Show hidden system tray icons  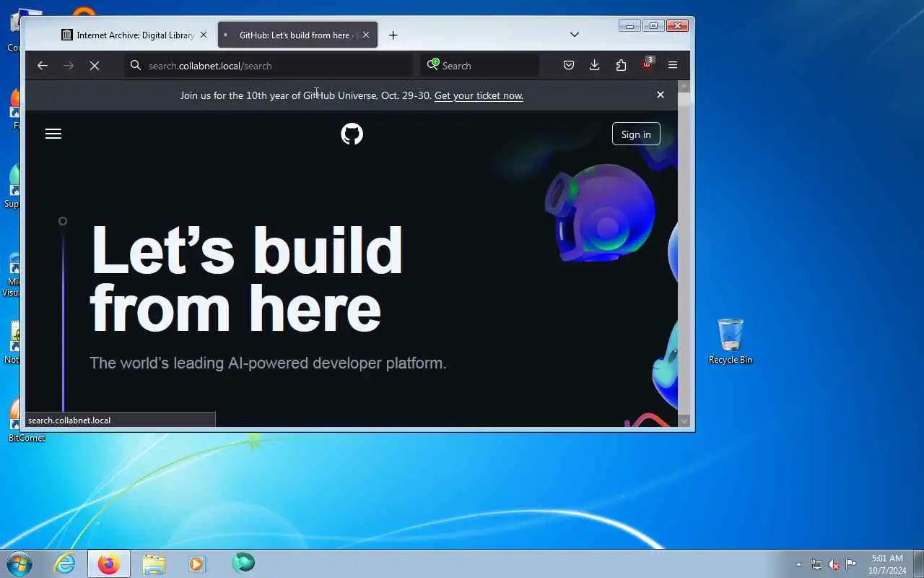point(798,564)
